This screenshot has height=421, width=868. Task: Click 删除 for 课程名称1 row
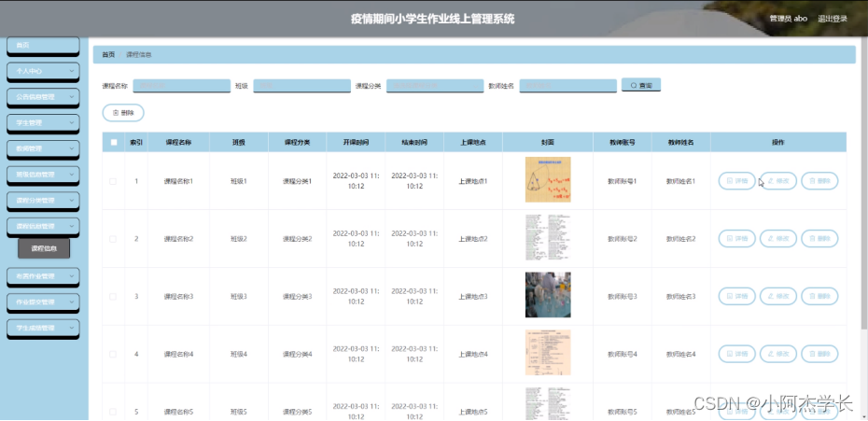(x=819, y=180)
